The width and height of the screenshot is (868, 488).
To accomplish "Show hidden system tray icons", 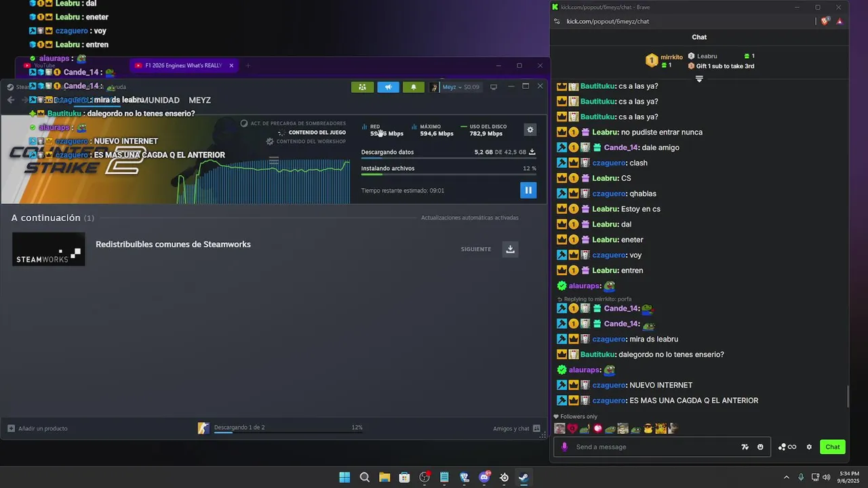I will point(787,477).
